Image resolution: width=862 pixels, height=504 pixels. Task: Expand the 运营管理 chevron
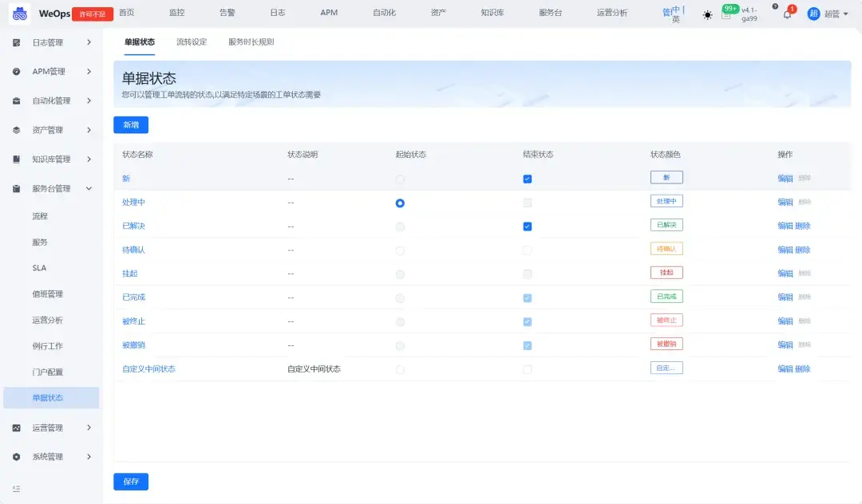[x=89, y=427]
